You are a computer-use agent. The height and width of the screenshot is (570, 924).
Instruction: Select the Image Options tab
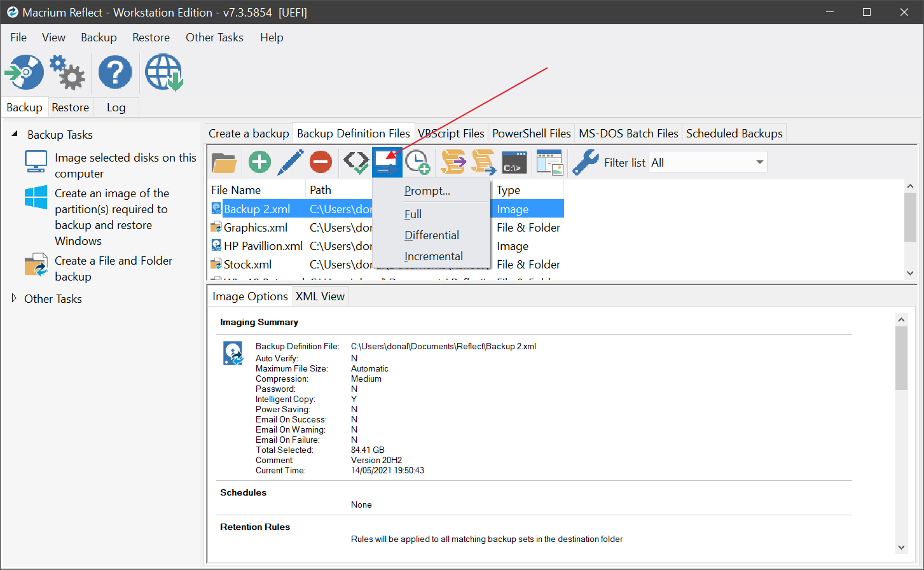pos(250,296)
